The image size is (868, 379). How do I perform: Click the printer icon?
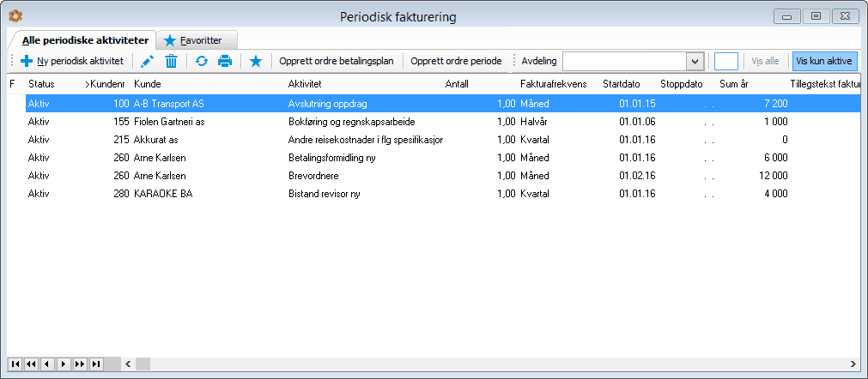[x=225, y=62]
